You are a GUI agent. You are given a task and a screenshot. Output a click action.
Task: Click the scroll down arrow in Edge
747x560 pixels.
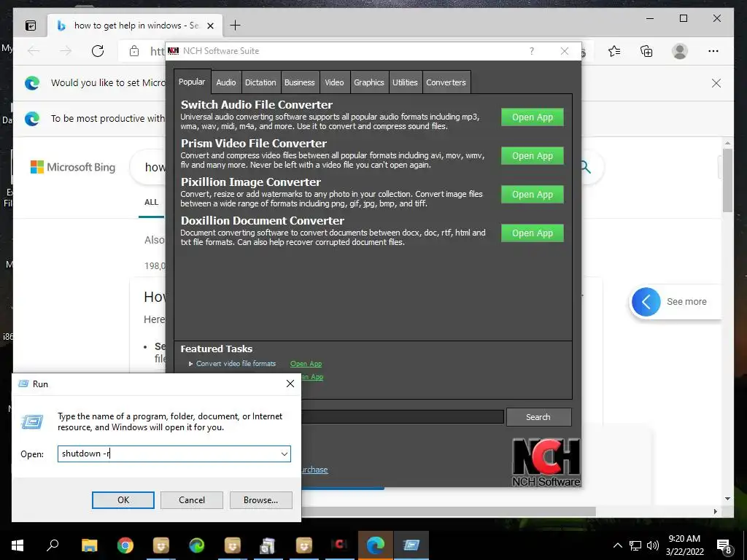click(x=727, y=499)
